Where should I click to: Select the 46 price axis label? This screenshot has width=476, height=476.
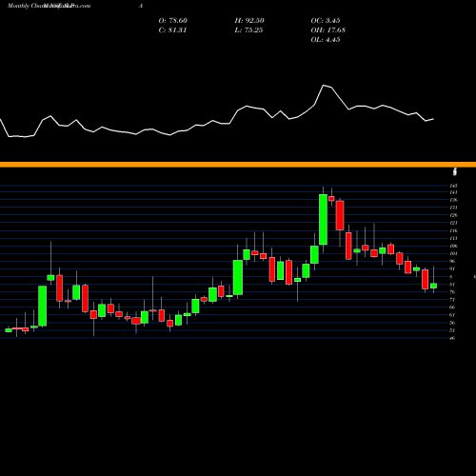coord(453,338)
